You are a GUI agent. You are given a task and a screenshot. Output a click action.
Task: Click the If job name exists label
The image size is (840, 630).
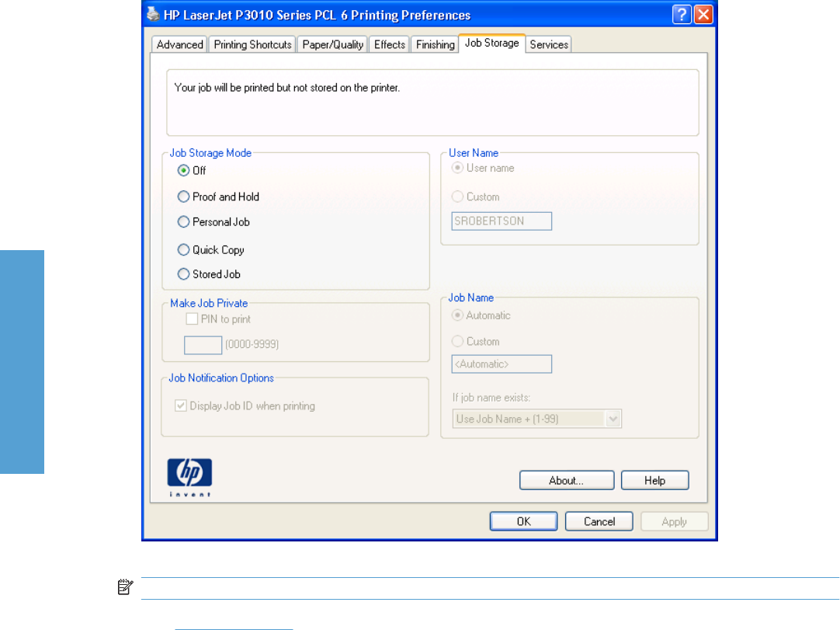pos(491,397)
